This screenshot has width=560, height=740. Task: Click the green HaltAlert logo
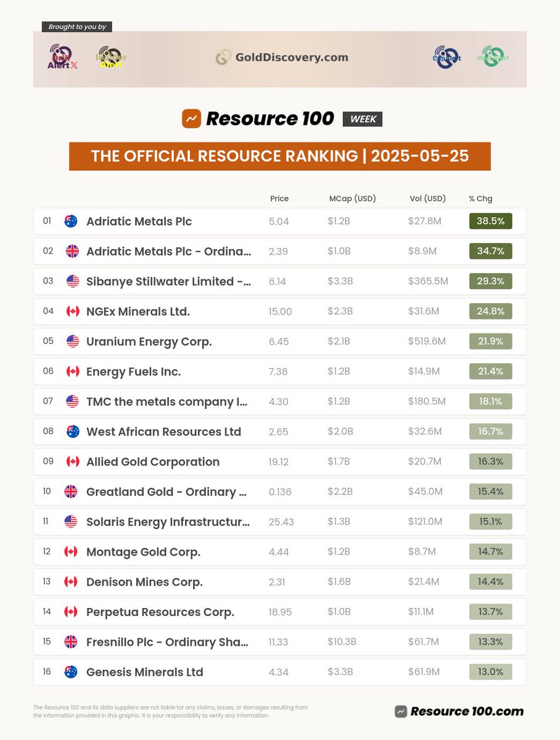pos(493,57)
